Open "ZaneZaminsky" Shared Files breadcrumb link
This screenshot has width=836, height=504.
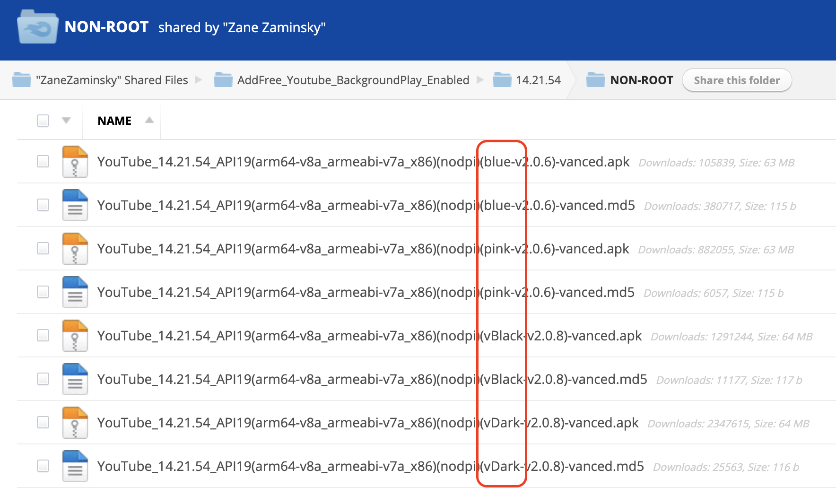[112, 80]
